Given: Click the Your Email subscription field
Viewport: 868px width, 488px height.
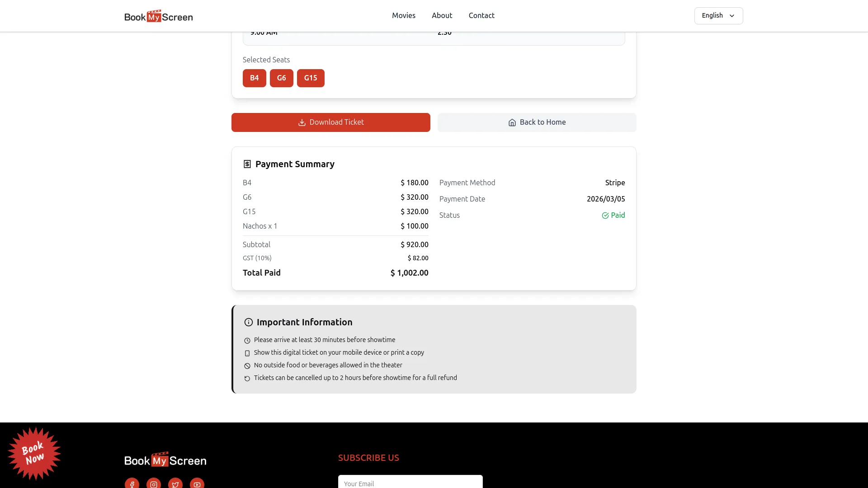Looking at the screenshot, I should point(410,483).
